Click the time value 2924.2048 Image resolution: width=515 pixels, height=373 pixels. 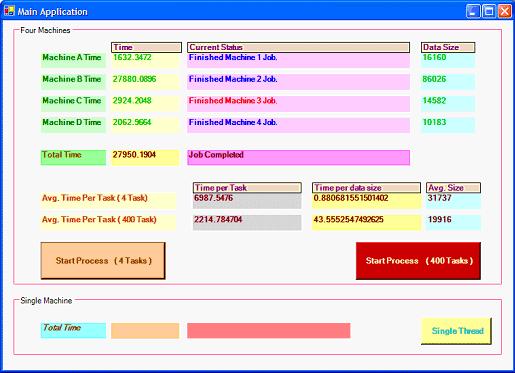(145, 103)
